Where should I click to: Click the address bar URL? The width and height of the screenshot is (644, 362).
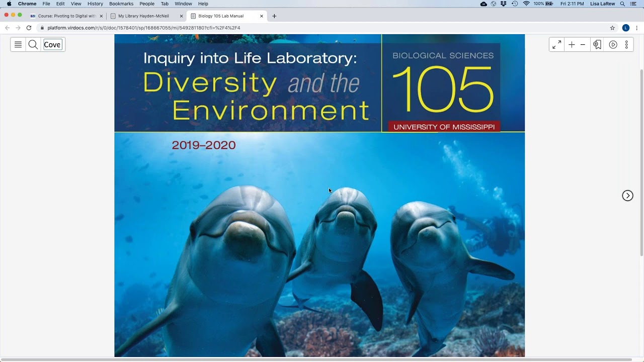click(144, 28)
